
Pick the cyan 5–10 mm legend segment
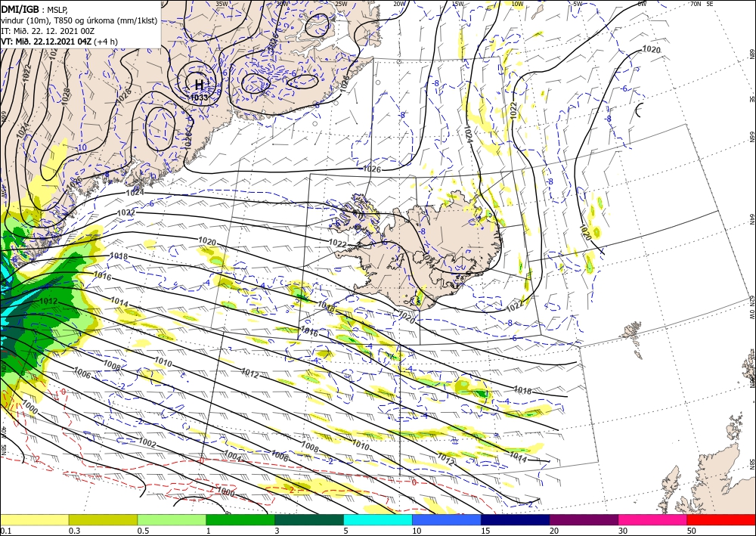pos(378,519)
